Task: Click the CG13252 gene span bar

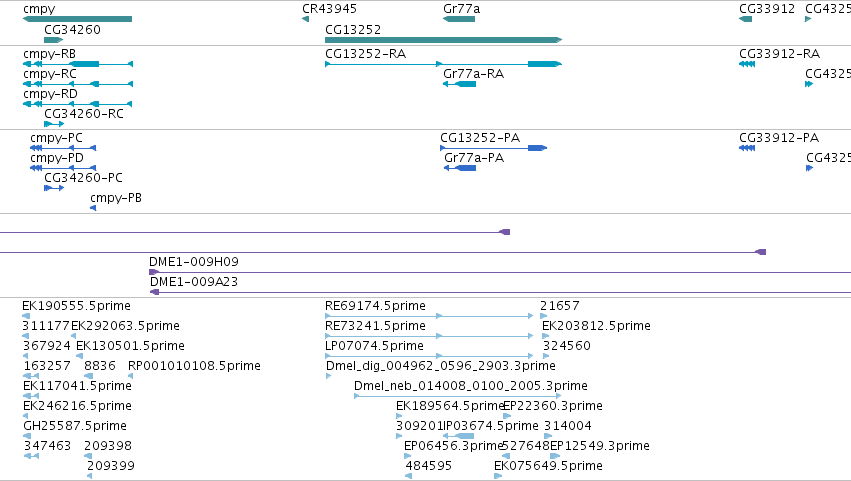Action: pos(443,40)
